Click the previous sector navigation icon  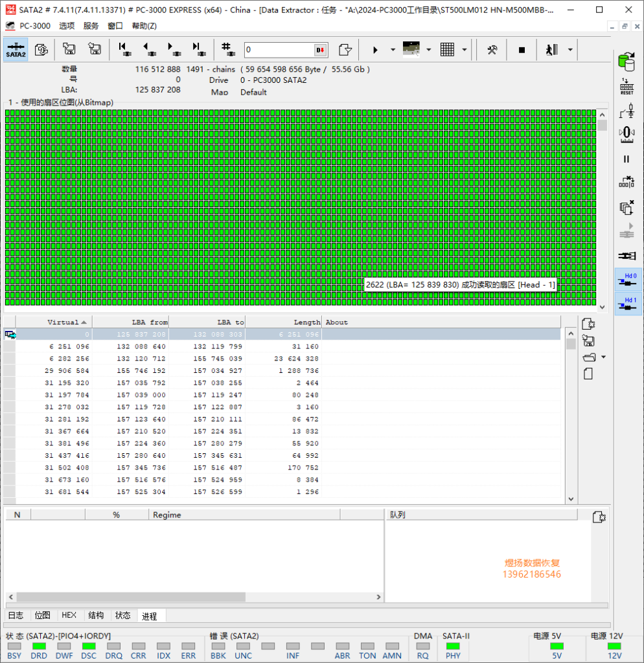coord(149,49)
